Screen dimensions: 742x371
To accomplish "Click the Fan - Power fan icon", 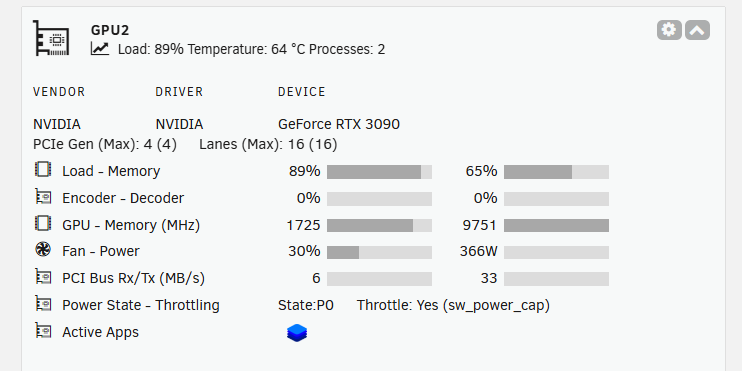I will point(43,249).
